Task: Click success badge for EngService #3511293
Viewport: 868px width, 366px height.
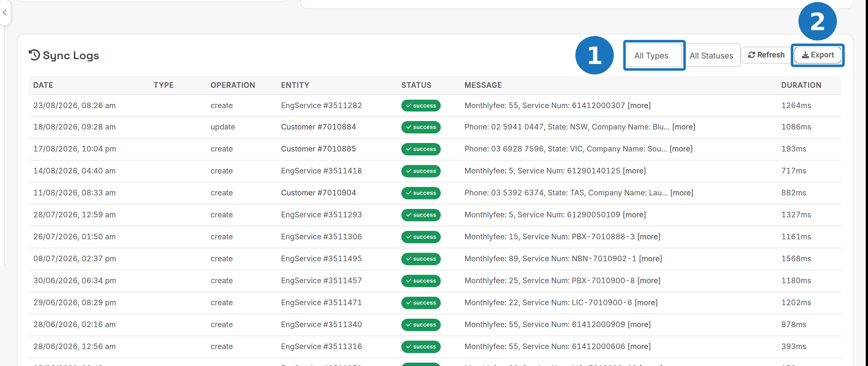Action: pyautogui.click(x=421, y=215)
